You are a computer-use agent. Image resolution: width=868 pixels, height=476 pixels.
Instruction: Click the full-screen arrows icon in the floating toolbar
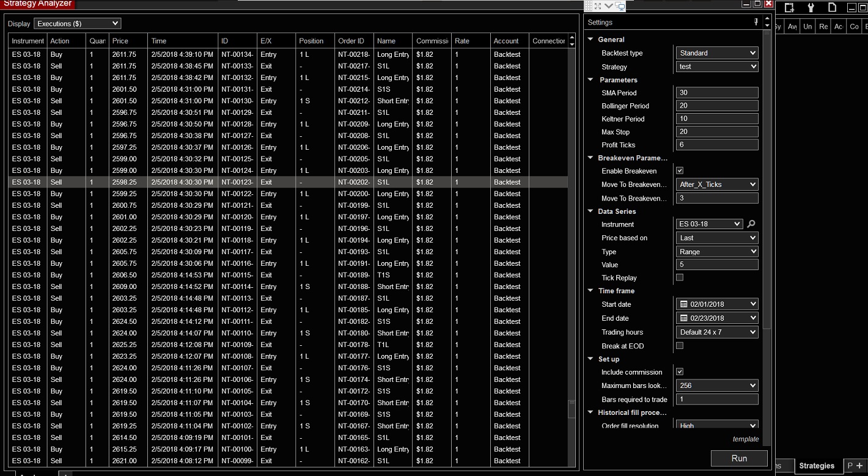(598, 6)
